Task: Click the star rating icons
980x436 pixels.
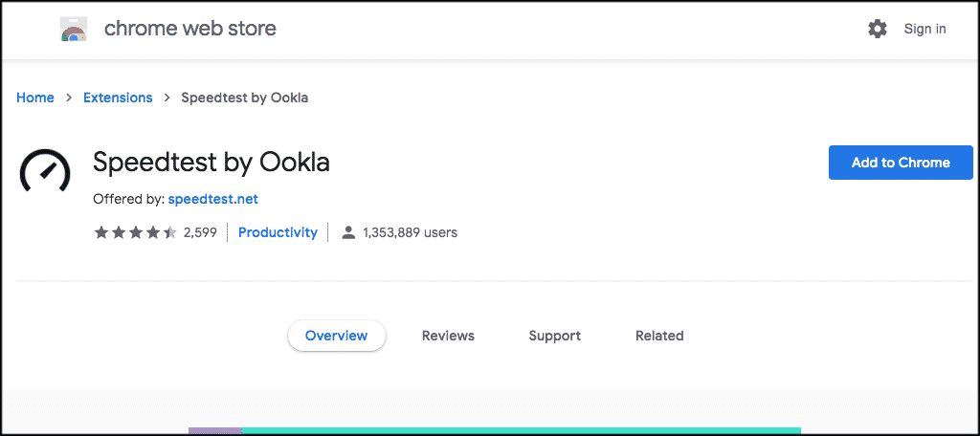Action: tap(136, 233)
